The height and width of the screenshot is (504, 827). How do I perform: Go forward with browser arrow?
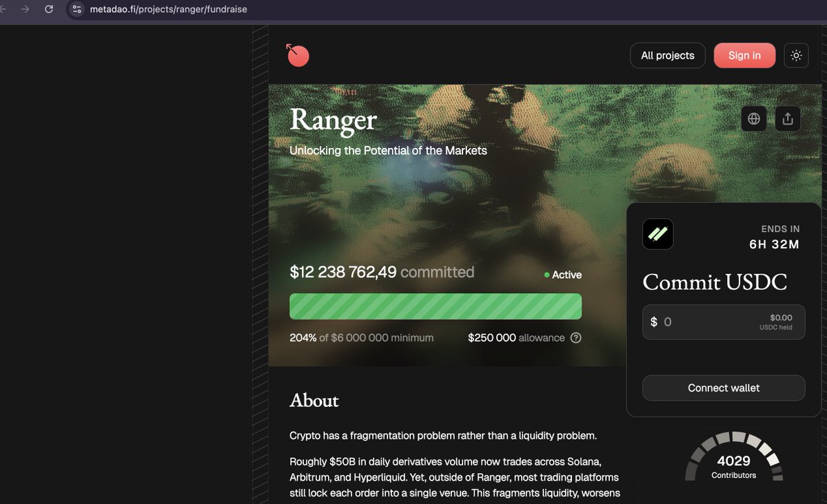point(25,10)
